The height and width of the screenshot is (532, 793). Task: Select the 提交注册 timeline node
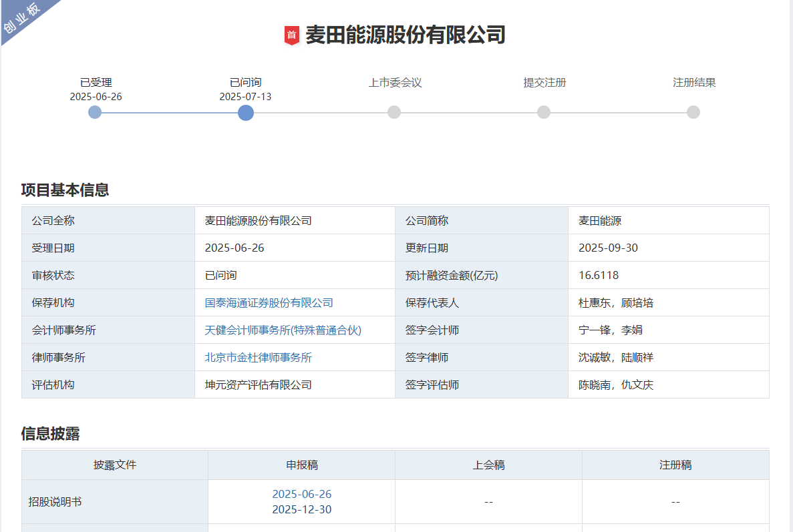(544, 112)
